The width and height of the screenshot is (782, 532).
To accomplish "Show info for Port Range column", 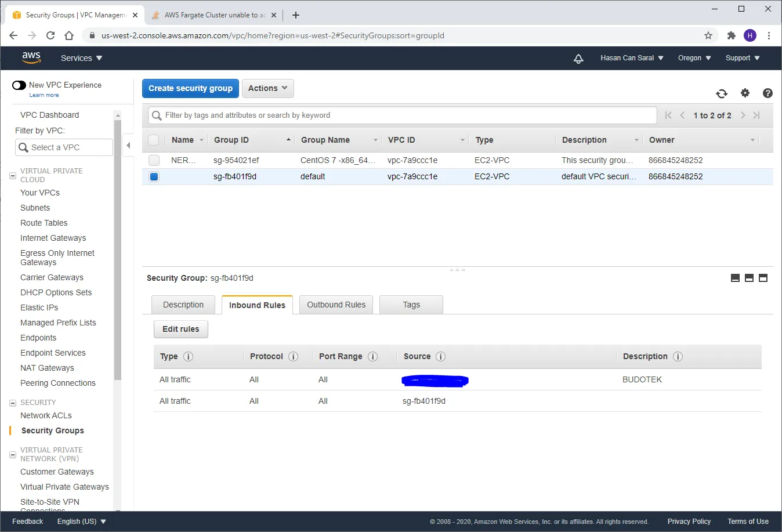I will (372, 356).
